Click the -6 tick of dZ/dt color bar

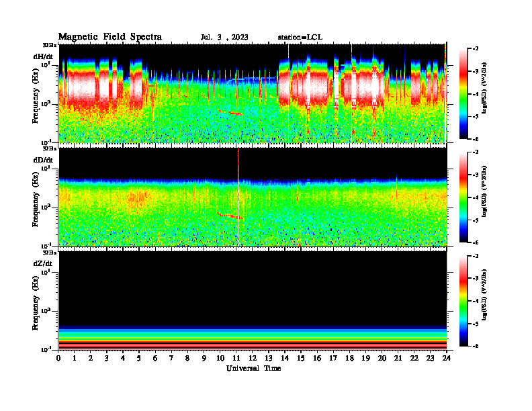click(x=476, y=346)
